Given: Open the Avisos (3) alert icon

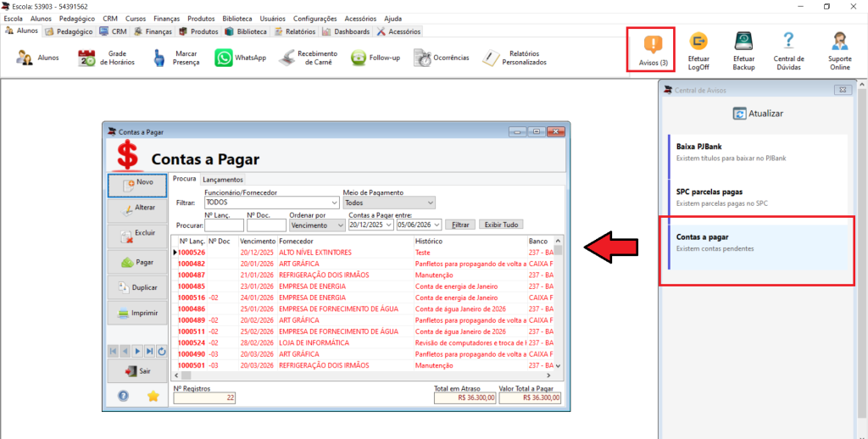Looking at the screenshot, I should tap(654, 43).
